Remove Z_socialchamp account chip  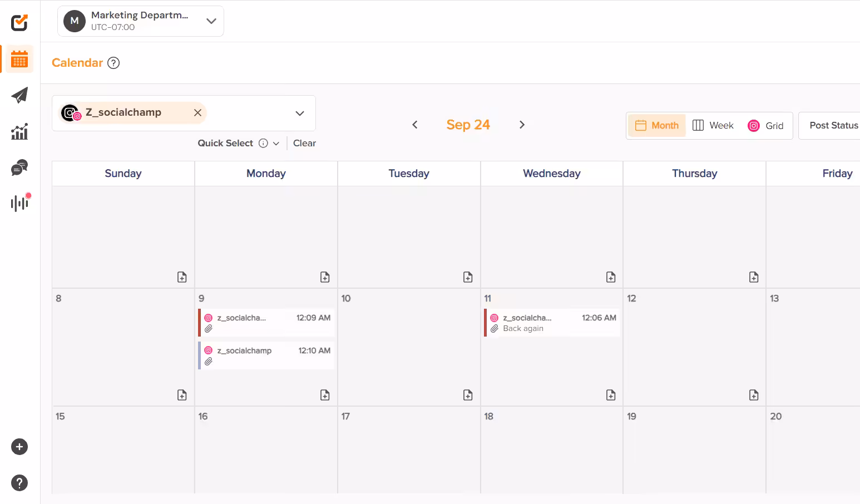click(x=197, y=112)
